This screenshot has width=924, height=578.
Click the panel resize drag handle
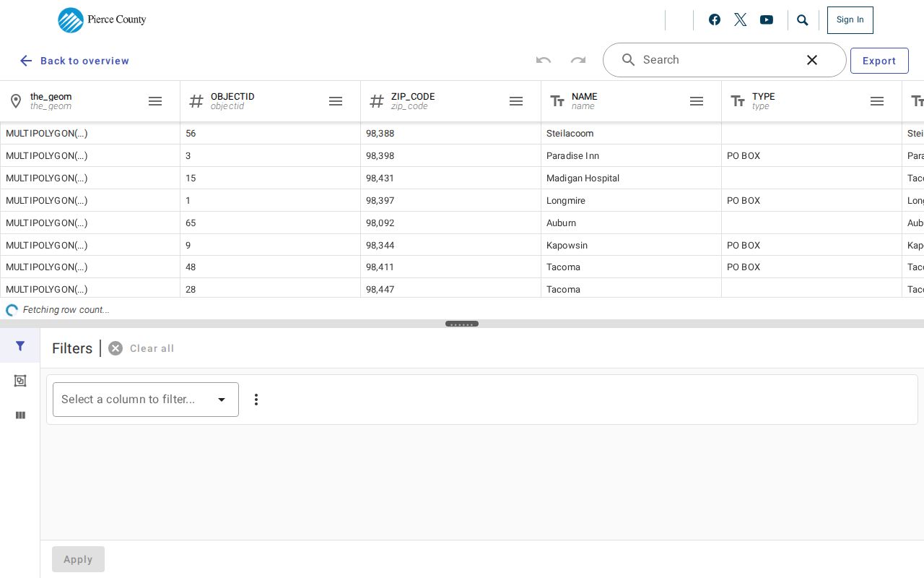(x=462, y=324)
